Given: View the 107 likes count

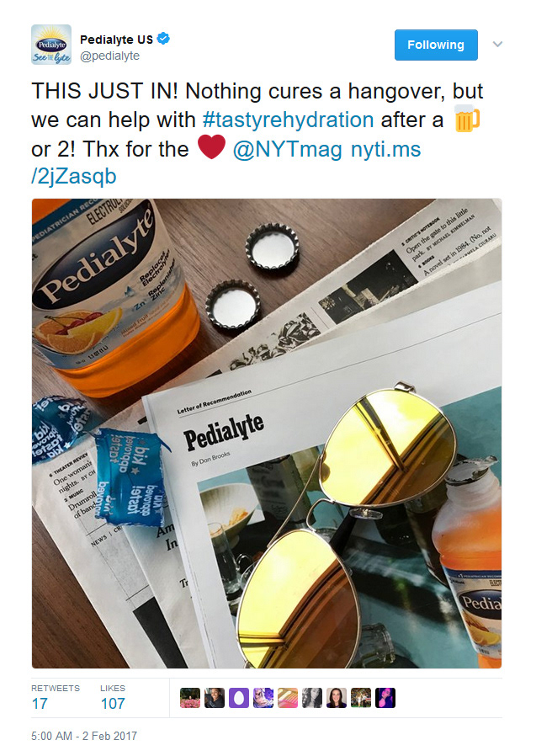Looking at the screenshot, I should (x=113, y=704).
